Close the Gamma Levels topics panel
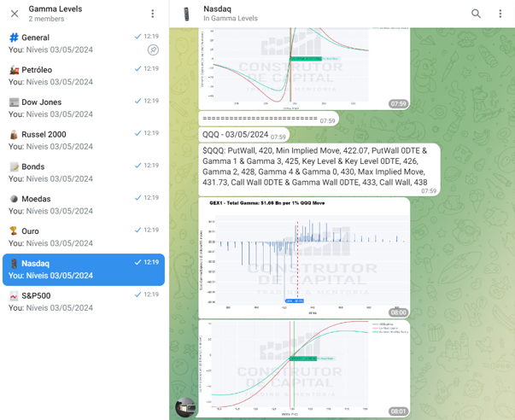 [x=15, y=14]
